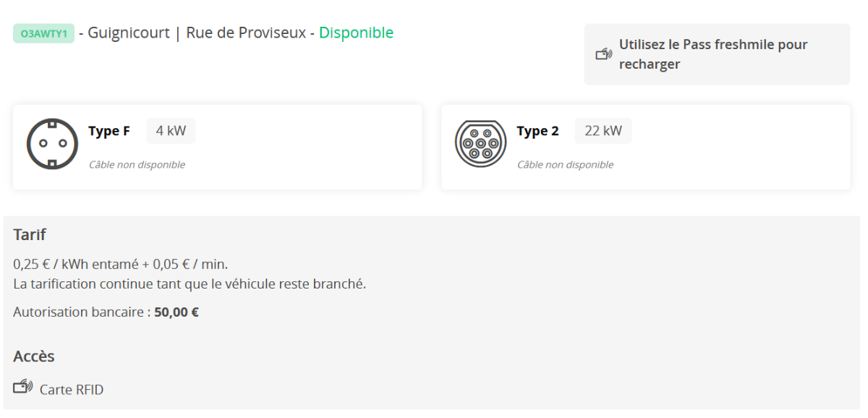Click the Carte RFID access label

click(72, 390)
